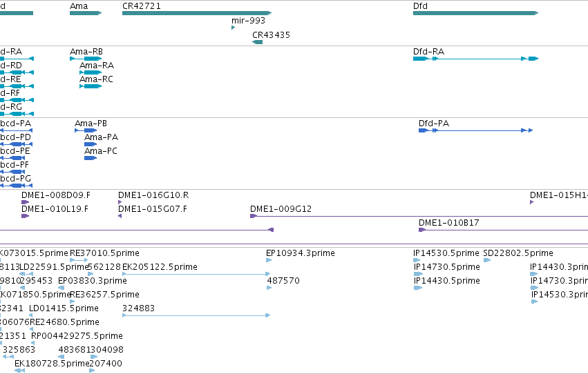Click the Ama-PB CDS feature
The width and height of the screenshot is (588, 374).
pos(86,130)
